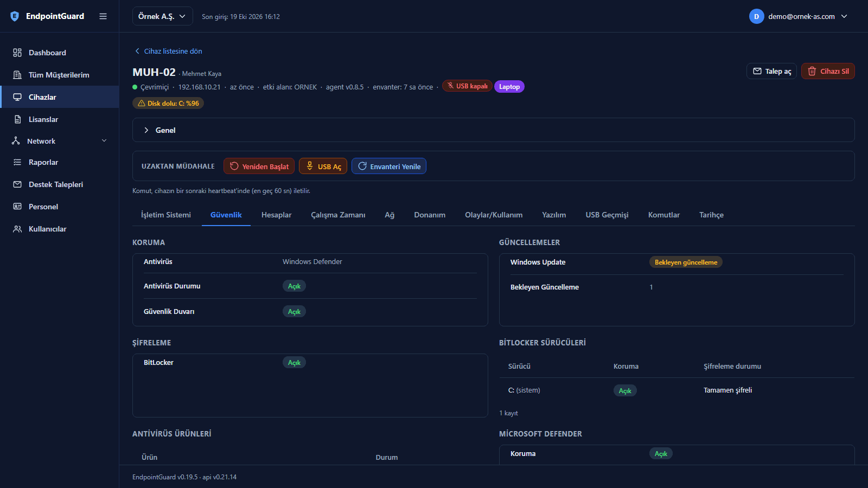Open Lisanslar section
This screenshot has width=868, height=488.
pyautogui.click(x=60, y=119)
